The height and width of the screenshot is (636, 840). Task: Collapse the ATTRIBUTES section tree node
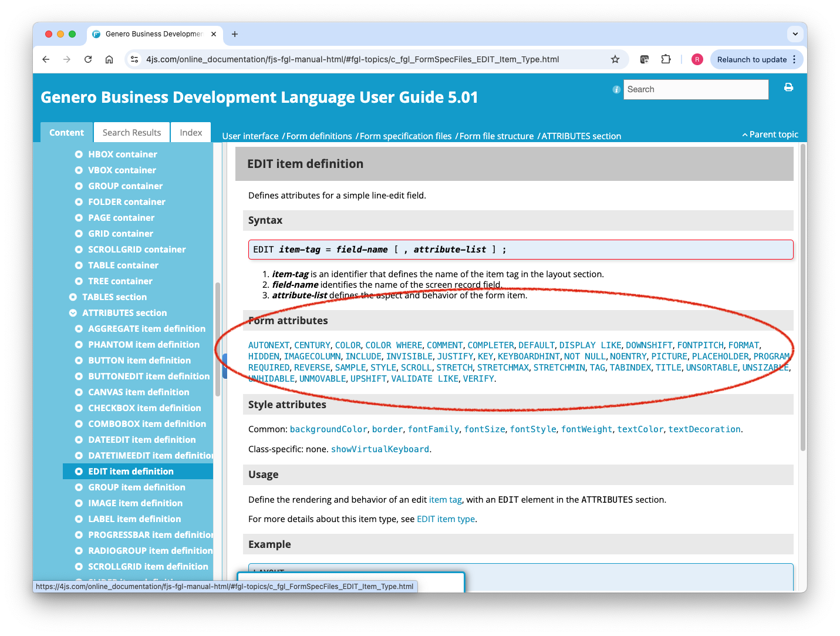click(73, 313)
